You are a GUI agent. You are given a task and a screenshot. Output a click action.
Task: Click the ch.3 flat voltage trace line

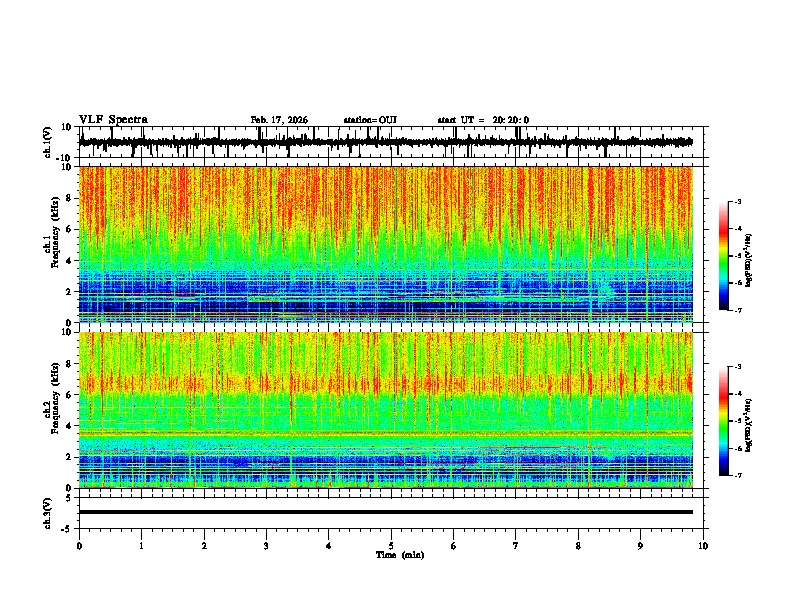tap(386, 512)
